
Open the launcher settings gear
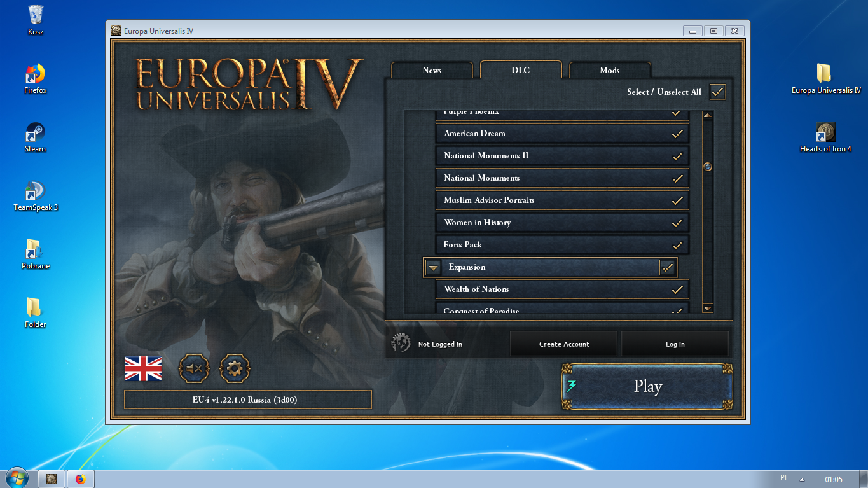(235, 368)
